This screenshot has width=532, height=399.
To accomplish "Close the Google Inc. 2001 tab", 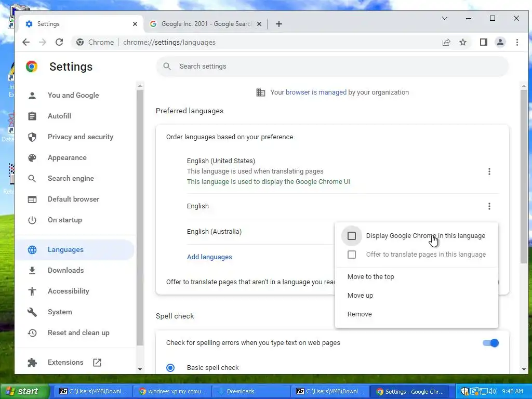I will click(259, 24).
